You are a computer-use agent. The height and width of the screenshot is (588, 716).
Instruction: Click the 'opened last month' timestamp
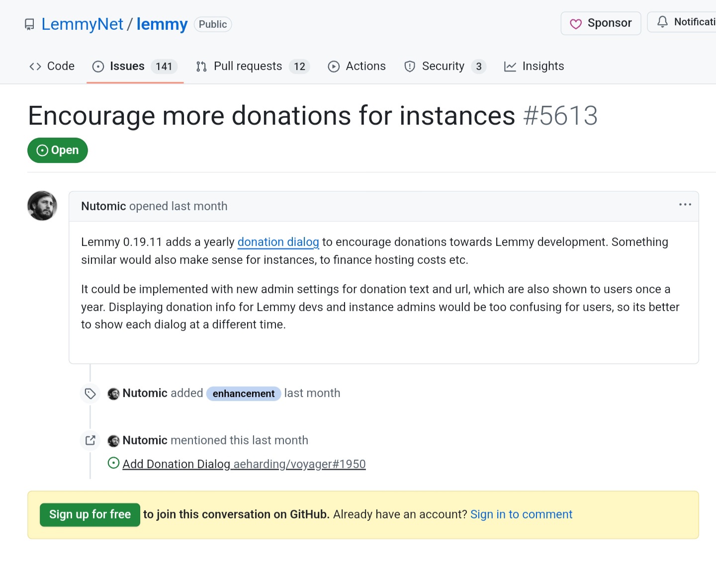coord(179,206)
